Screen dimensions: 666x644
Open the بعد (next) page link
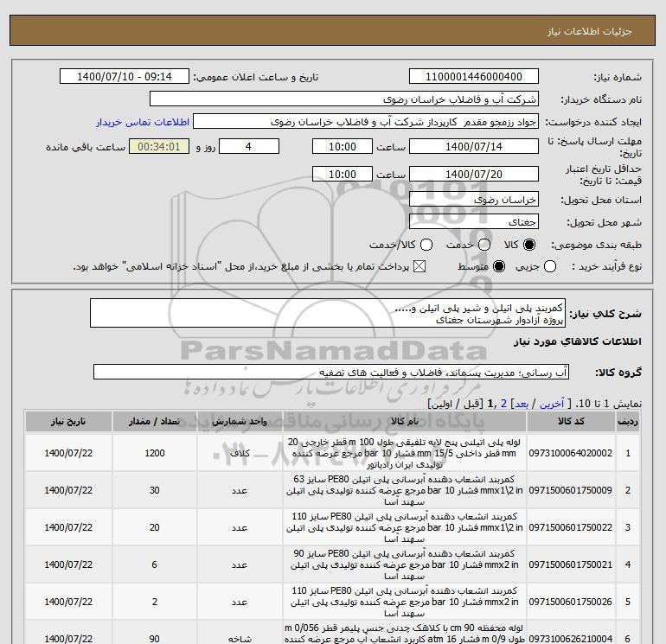coord(522,404)
